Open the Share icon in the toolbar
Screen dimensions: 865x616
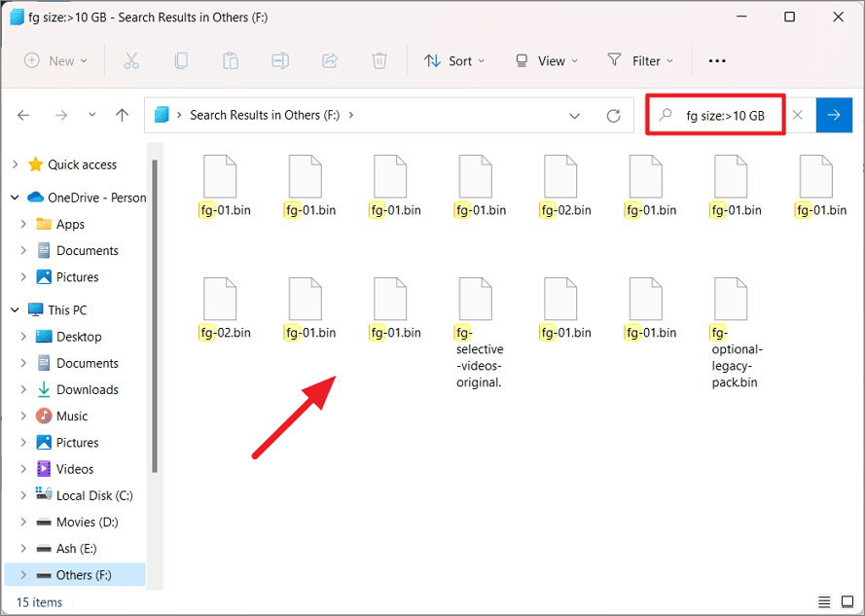(x=330, y=60)
